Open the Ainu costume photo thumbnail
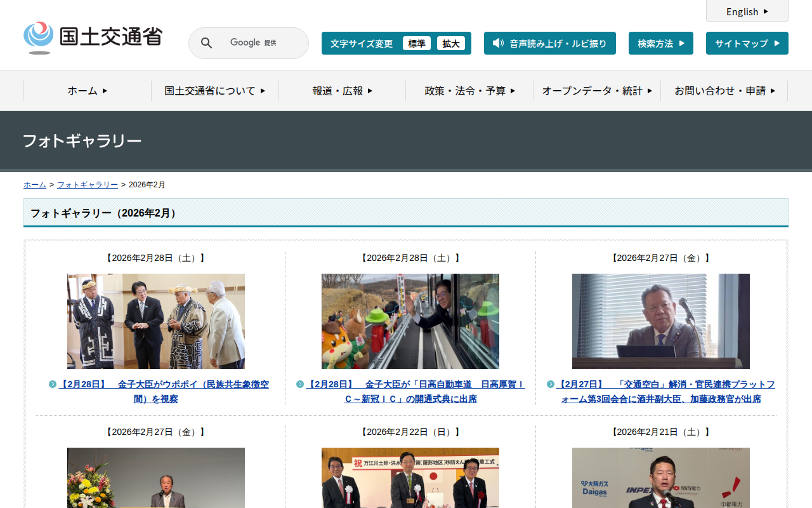This screenshot has height=508, width=812. tap(156, 321)
